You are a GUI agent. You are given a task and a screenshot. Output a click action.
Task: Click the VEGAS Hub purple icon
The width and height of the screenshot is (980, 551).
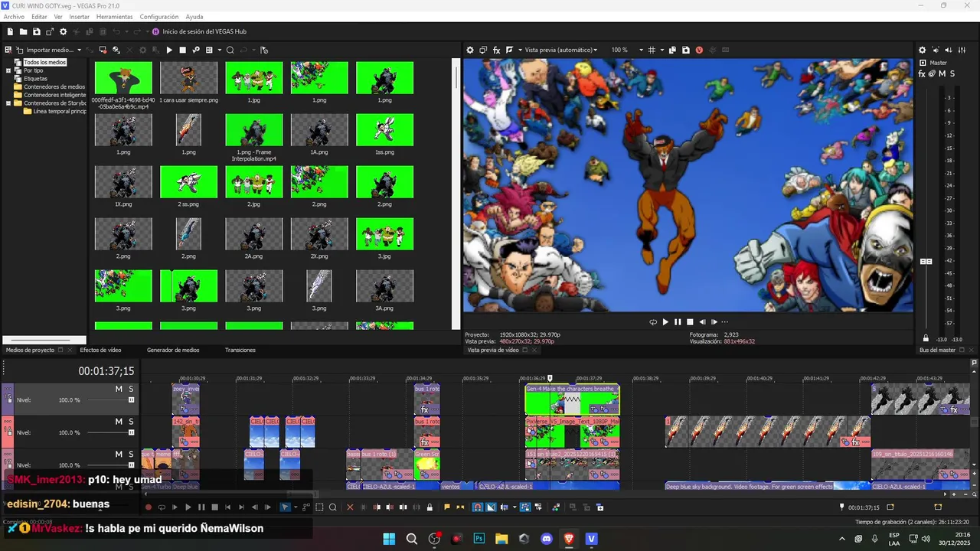point(155,31)
